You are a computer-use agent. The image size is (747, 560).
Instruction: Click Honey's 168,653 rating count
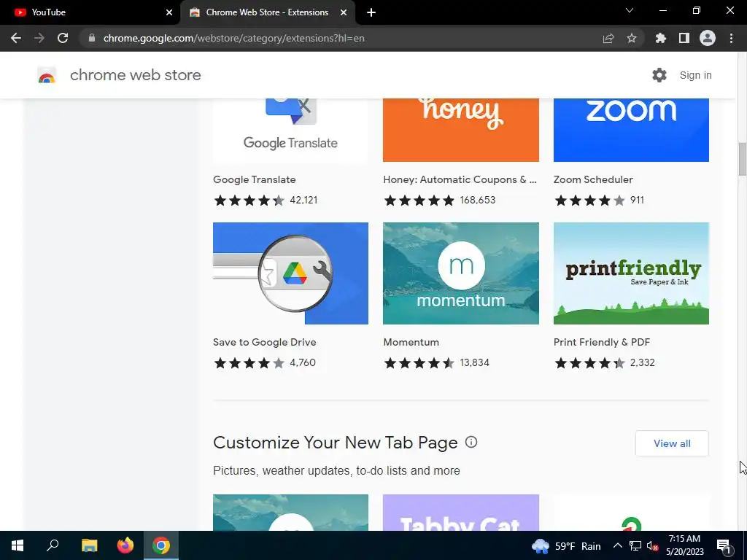pyautogui.click(x=477, y=200)
